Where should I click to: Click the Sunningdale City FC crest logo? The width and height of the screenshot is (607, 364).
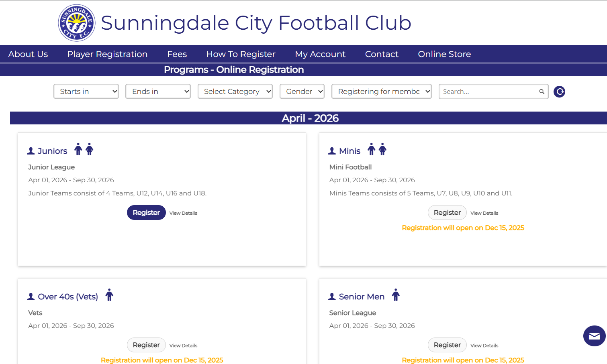coord(77,23)
